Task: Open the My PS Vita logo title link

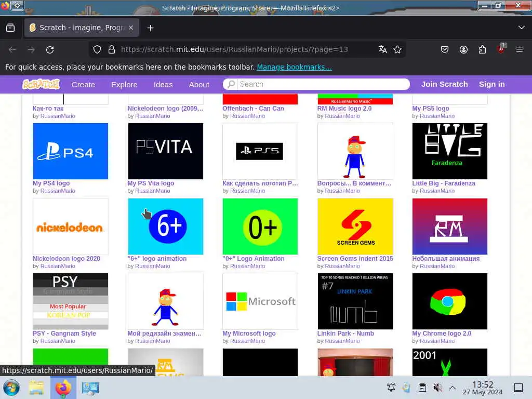Action: [x=151, y=183]
